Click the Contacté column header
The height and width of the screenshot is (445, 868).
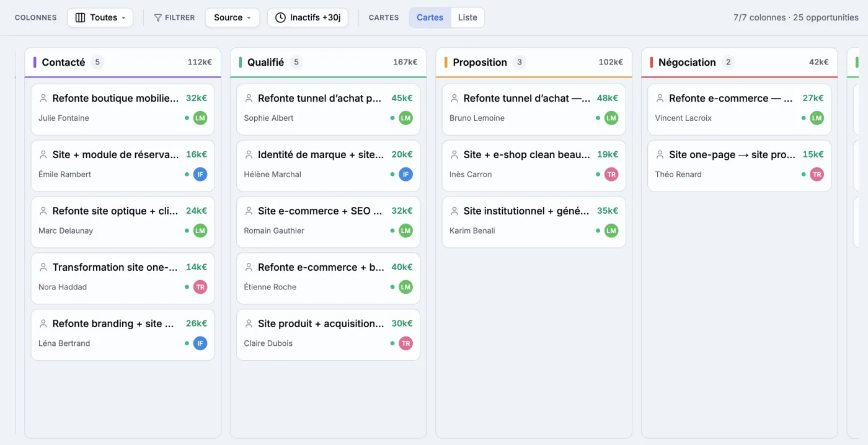pos(123,62)
